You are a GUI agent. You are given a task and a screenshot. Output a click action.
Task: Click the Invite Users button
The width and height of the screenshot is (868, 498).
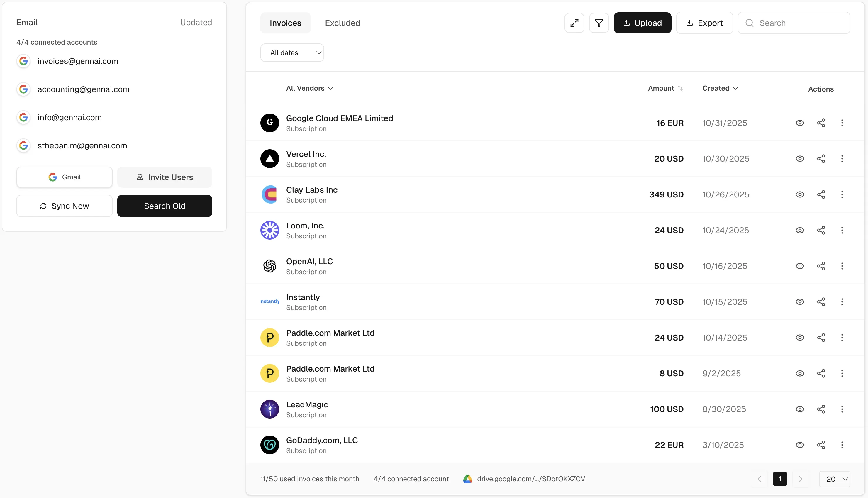pos(165,177)
